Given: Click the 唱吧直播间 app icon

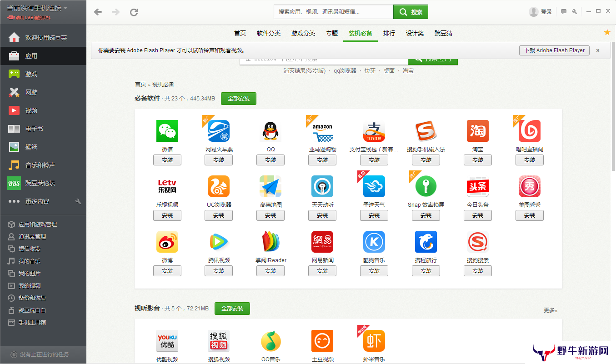Looking at the screenshot, I should point(530,131).
